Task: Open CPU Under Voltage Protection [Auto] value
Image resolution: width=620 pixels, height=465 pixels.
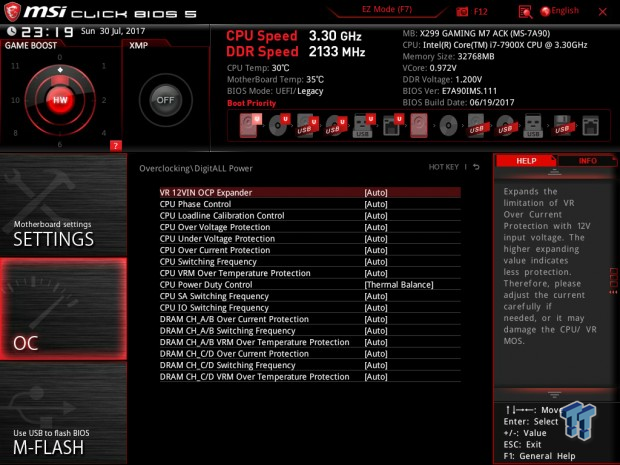Action: point(376,238)
